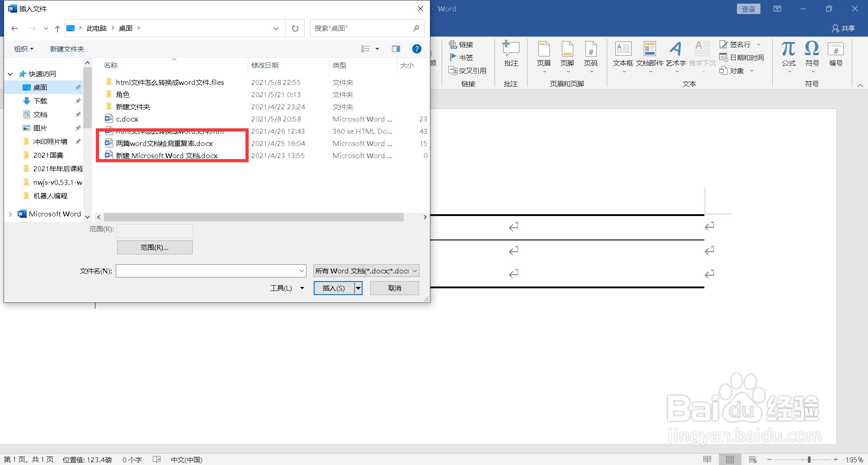Open the recent locations dropdown arrow
The height and width of the screenshot is (465, 868).
point(46,28)
